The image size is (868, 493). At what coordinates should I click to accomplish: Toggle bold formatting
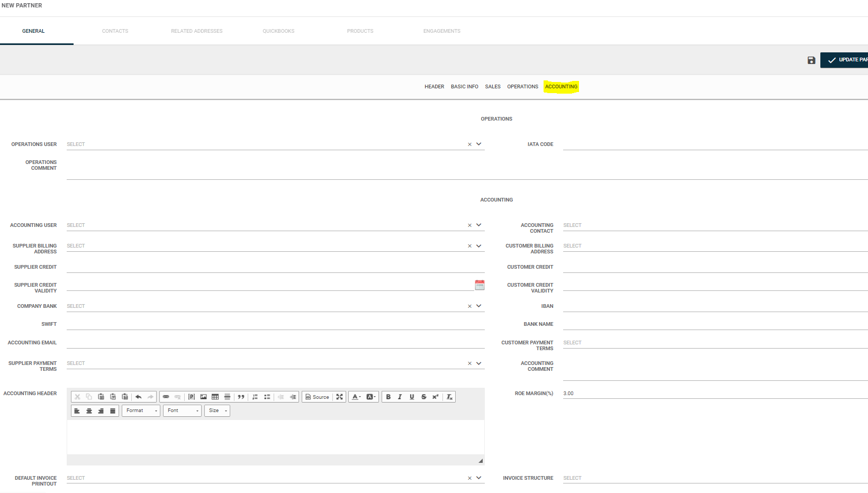[388, 397]
